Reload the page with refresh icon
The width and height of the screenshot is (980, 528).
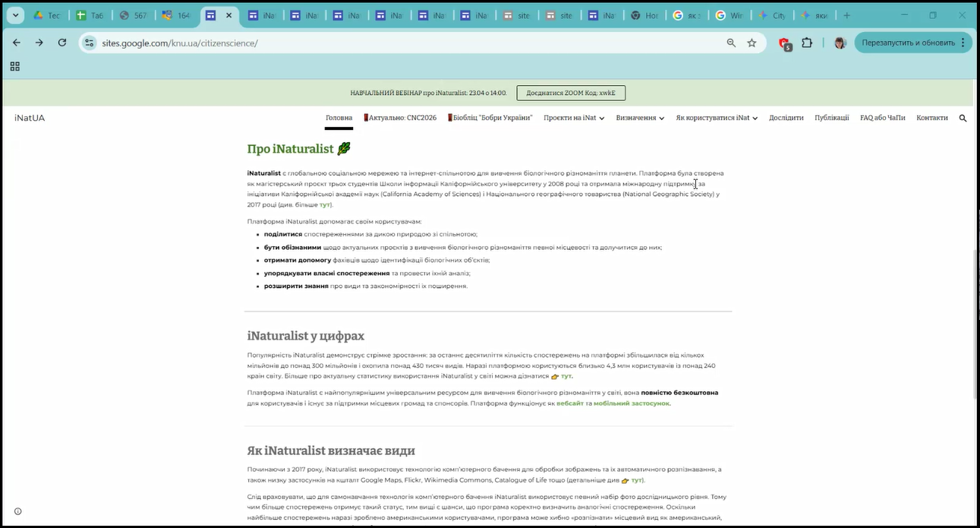(62, 43)
